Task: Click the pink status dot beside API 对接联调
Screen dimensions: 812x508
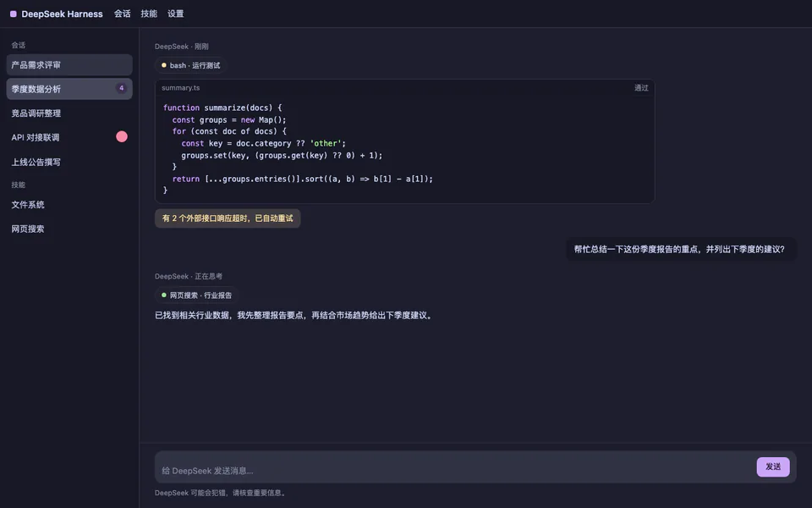Action: pyautogui.click(x=122, y=137)
